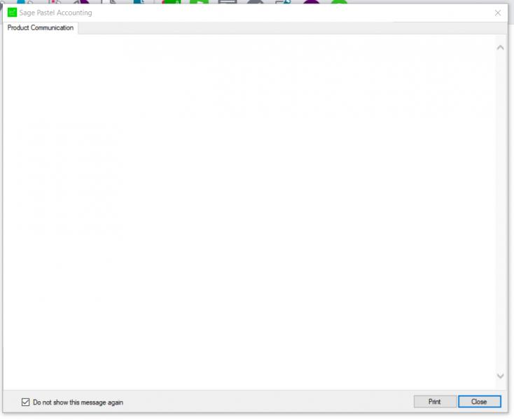Click the blue pen toolbar icon left of the purple circle
Screen dimensions: 514x420
pos(283,2)
